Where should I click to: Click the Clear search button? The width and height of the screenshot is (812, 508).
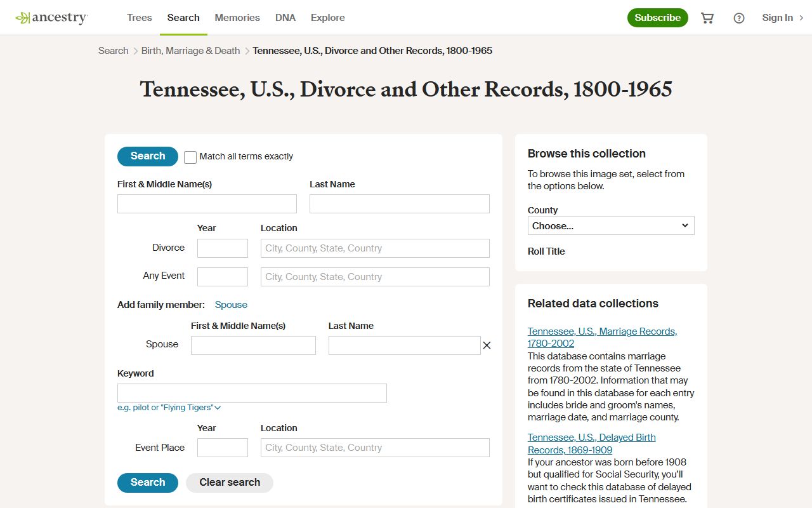pyautogui.click(x=230, y=483)
